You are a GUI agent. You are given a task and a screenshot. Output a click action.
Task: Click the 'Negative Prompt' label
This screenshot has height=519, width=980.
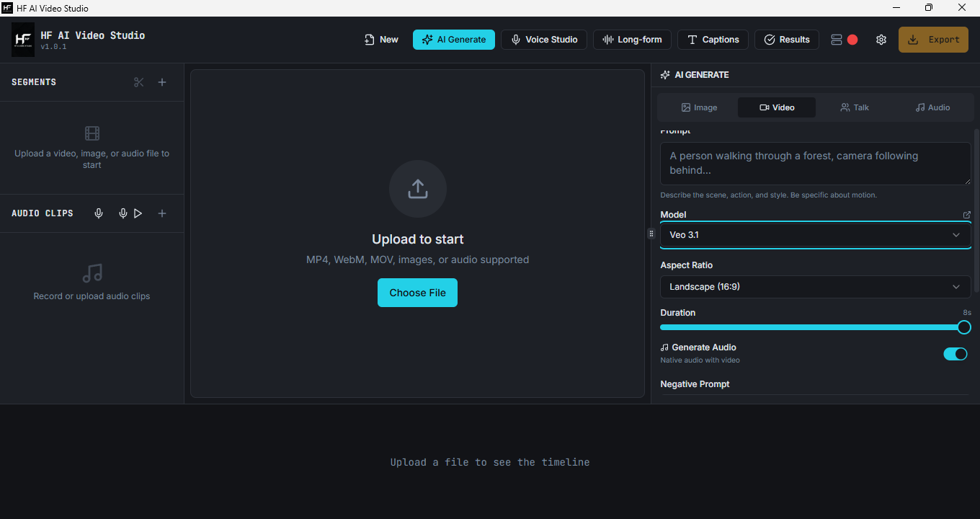[695, 384]
